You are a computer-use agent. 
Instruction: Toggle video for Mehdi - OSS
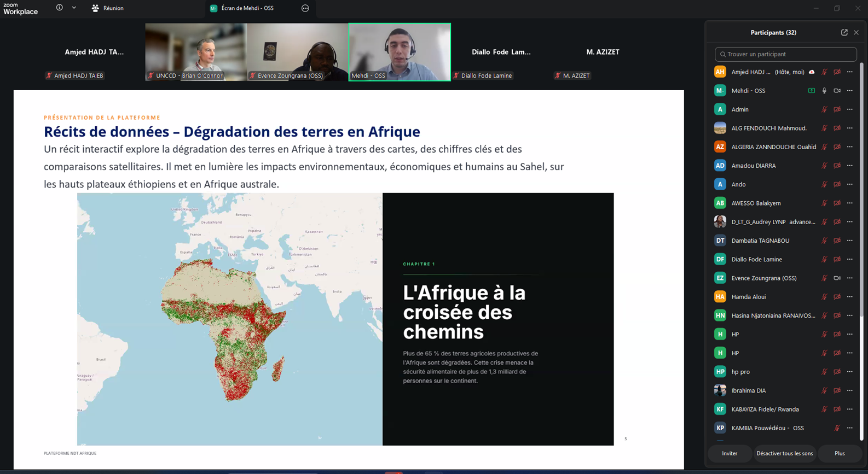point(837,91)
